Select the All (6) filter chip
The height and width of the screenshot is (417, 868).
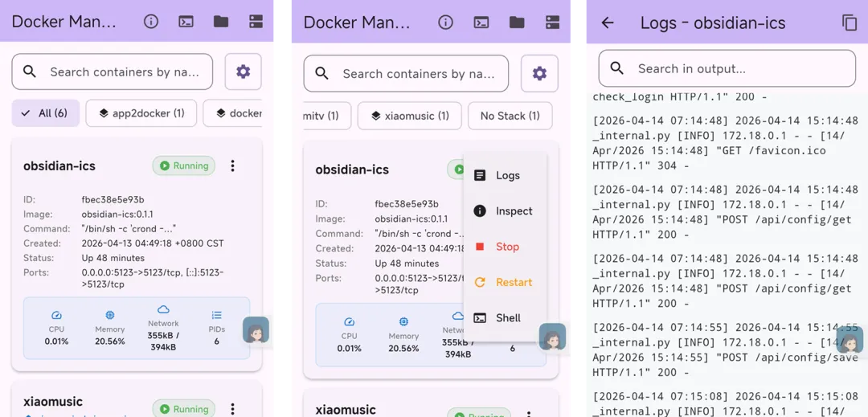click(x=45, y=113)
